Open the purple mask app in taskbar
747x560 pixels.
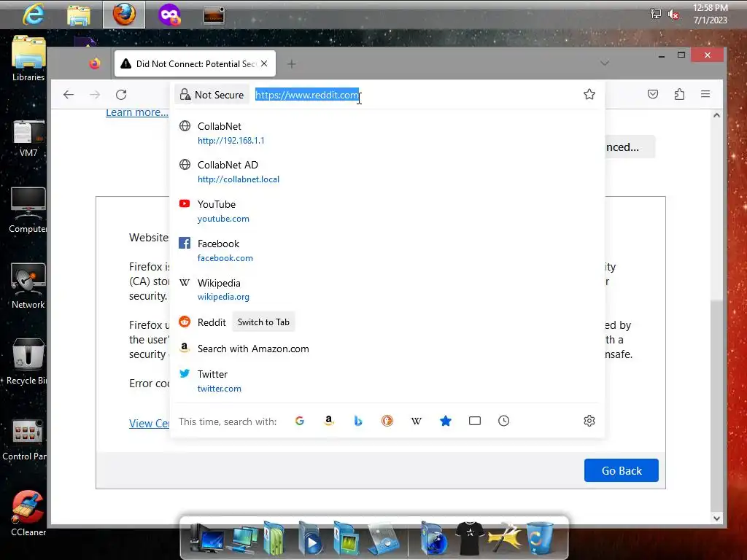(x=169, y=15)
